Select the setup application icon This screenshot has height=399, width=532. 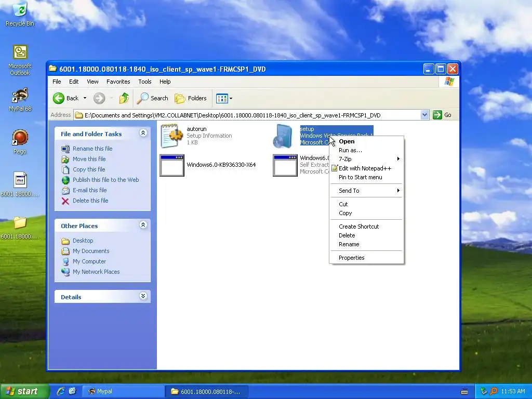(283, 136)
